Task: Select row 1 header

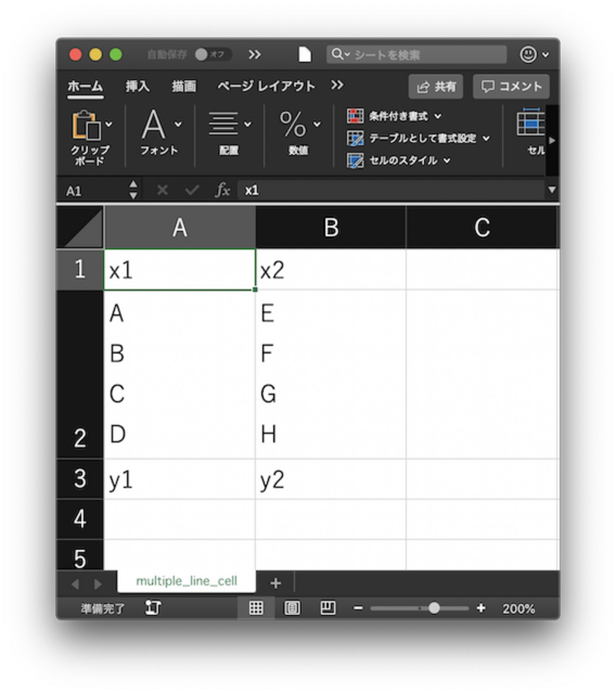Action: pyautogui.click(x=80, y=270)
